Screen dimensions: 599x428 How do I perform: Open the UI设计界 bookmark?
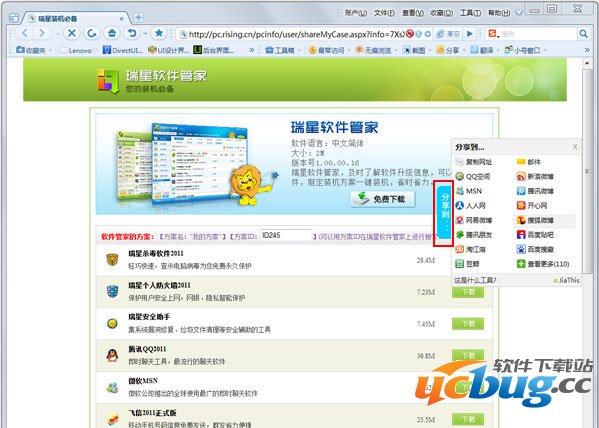pyautogui.click(x=168, y=50)
